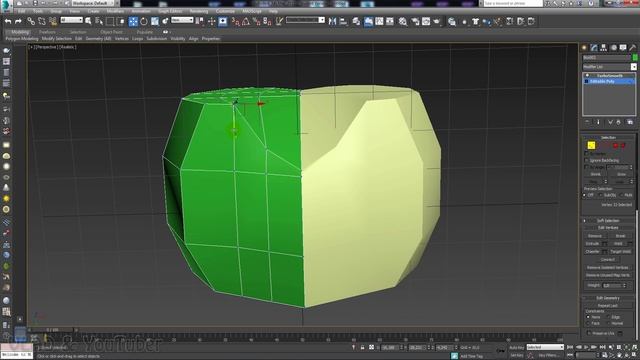Collapse the Selection rollout
Image resolution: width=640 pixels, height=360 pixels.
[x=608, y=138]
